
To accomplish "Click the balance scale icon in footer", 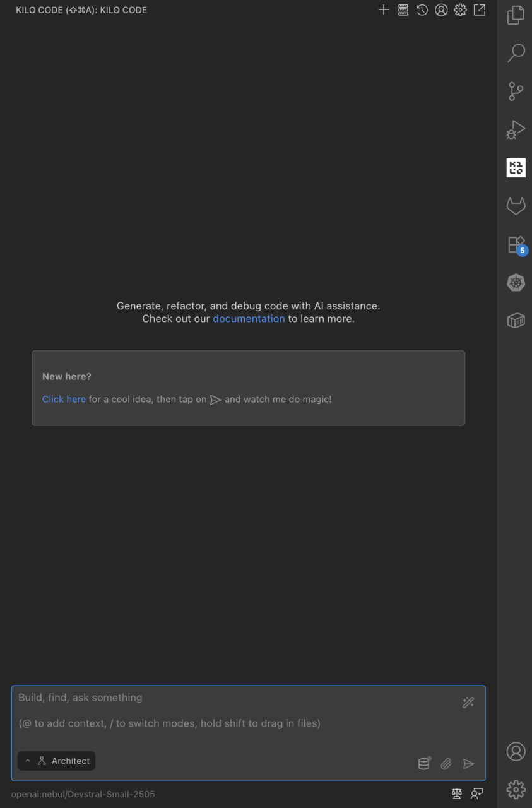I will (x=457, y=794).
